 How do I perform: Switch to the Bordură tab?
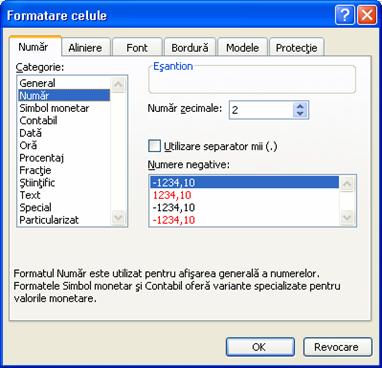(x=190, y=48)
